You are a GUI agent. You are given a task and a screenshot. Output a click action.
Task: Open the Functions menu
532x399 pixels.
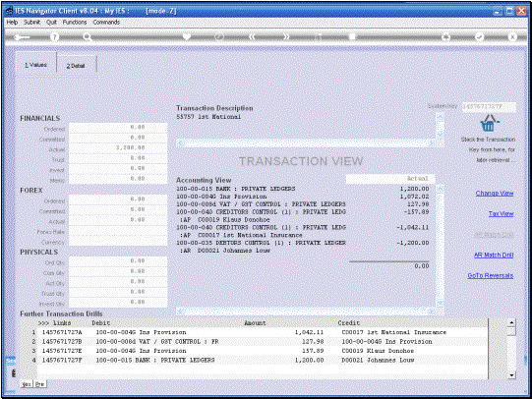[x=75, y=22]
